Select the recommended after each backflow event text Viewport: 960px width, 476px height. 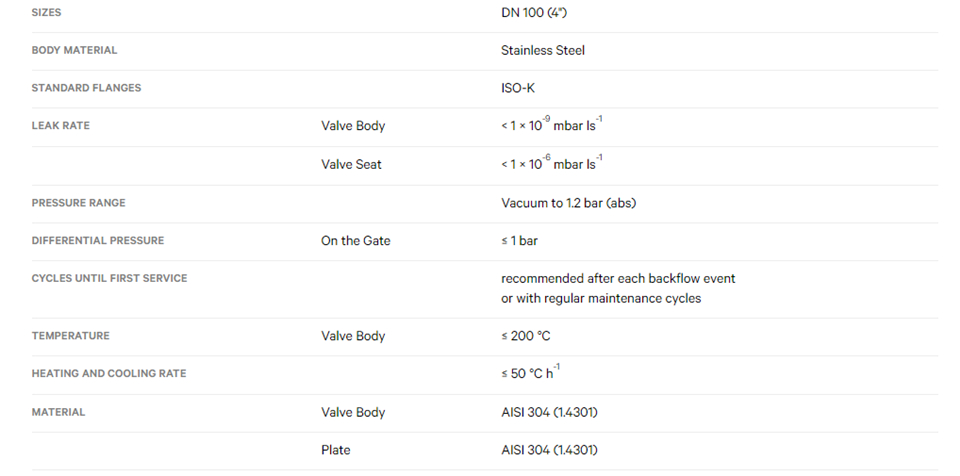click(x=618, y=279)
